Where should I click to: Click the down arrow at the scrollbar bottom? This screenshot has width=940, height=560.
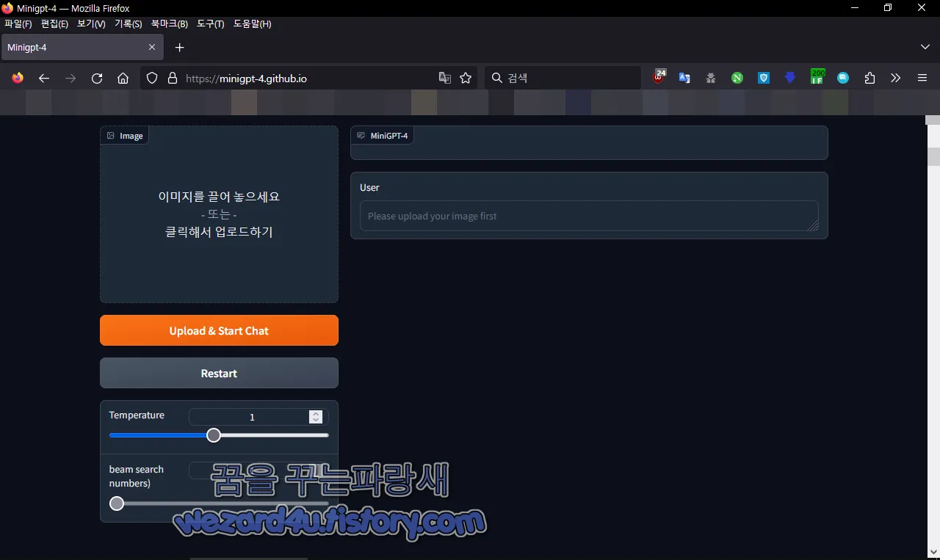click(933, 552)
